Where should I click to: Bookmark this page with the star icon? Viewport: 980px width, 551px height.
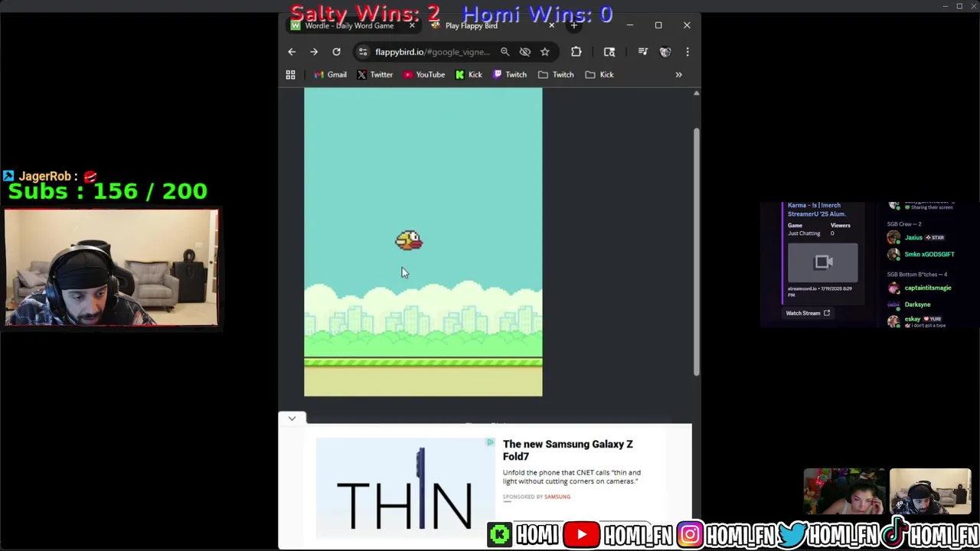click(545, 52)
